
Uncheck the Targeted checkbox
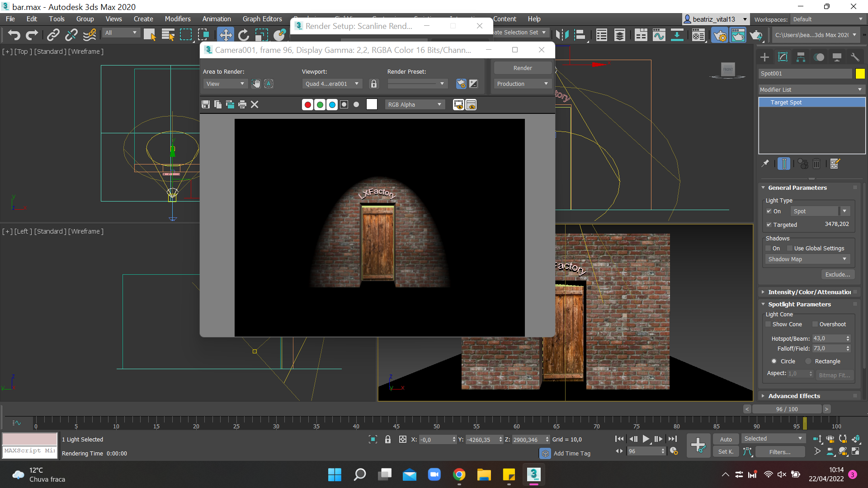769,225
